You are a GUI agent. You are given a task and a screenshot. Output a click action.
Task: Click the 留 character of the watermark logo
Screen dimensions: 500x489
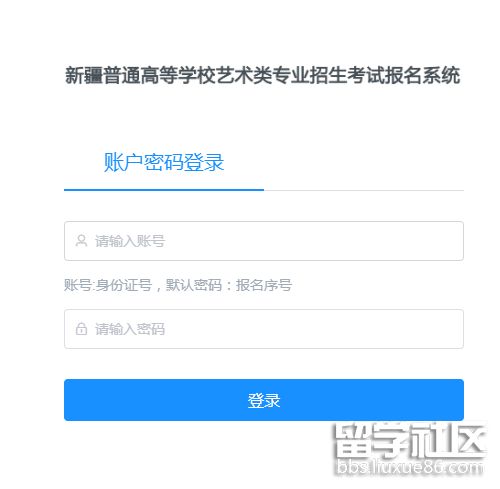(x=352, y=441)
